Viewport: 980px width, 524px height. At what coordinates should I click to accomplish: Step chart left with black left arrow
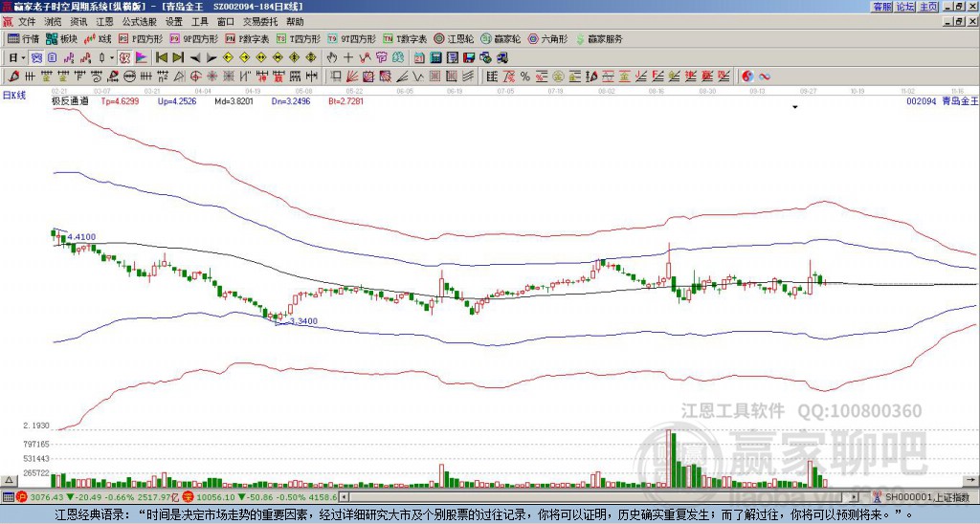tap(195, 58)
